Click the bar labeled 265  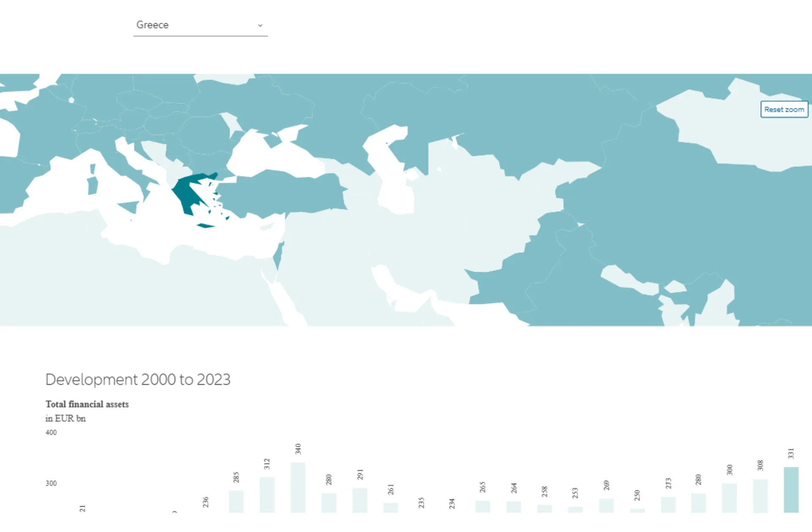point(483,506)
